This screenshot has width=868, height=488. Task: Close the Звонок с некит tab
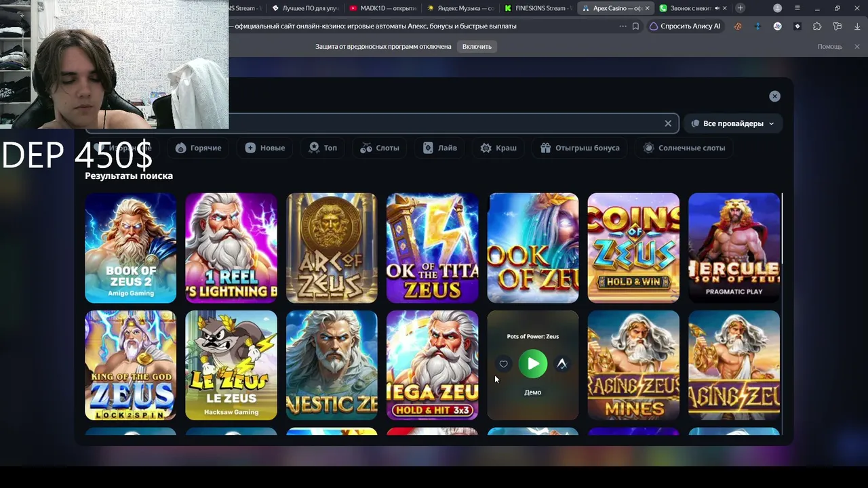(x=725, y=8)
